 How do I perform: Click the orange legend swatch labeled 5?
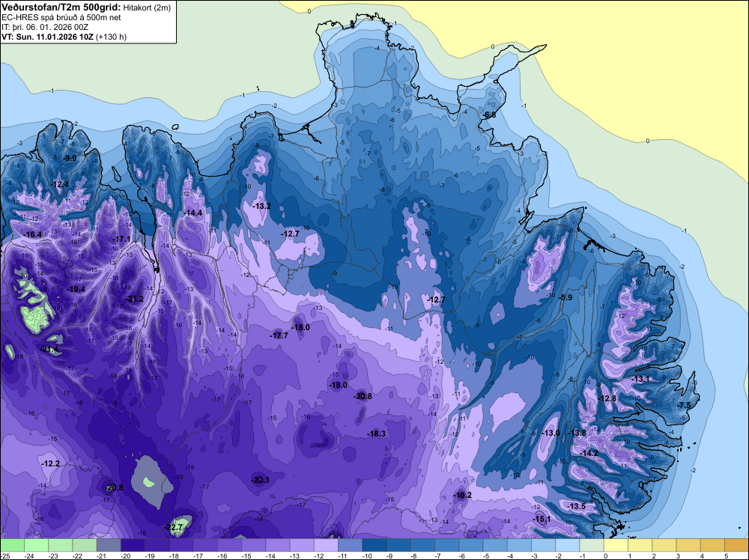tap(736, 545)
